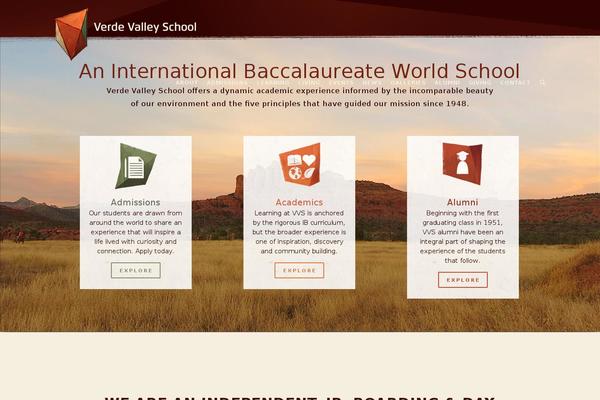Click Explore button under Academics
The image size is (600, 400).
[x=299, y=270]
